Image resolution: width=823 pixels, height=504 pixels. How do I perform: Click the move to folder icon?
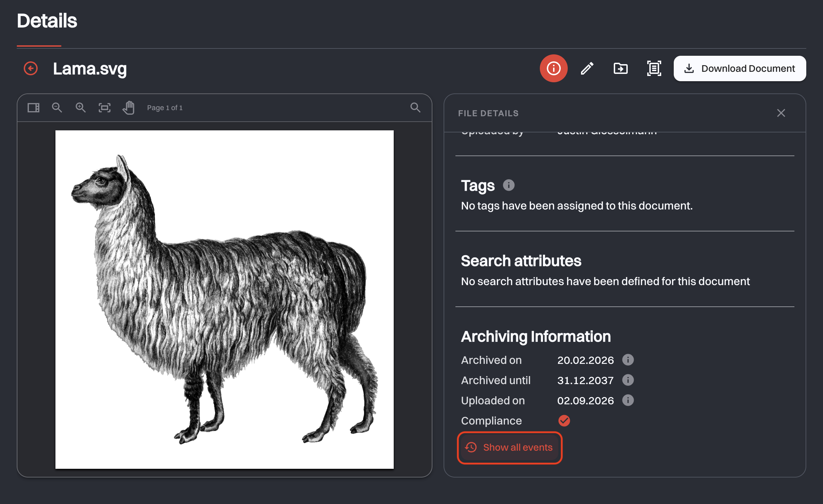621,68
